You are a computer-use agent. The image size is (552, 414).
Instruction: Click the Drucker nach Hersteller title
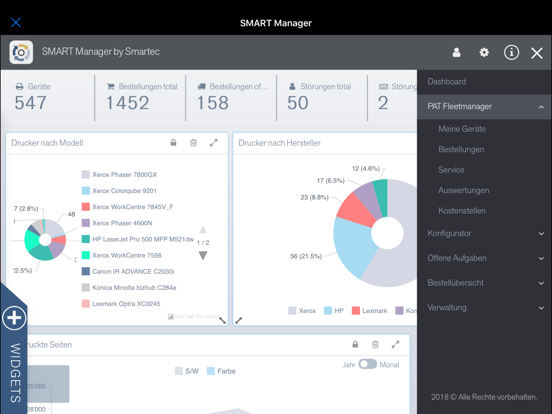coord(280,143)
